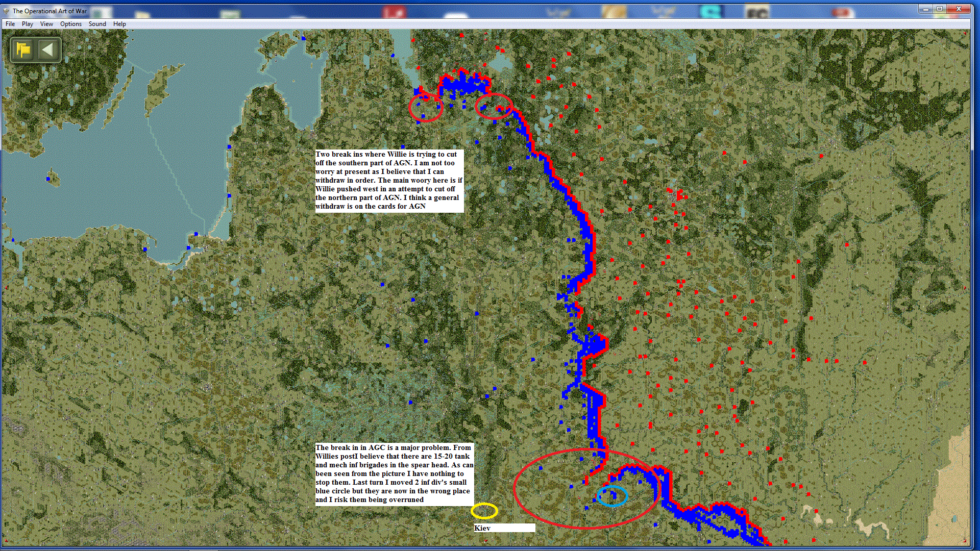Click inside the left small red circle up north
The width and height of the screenshot is (980, 551).
pyautogui.click(x=426, y=108)
